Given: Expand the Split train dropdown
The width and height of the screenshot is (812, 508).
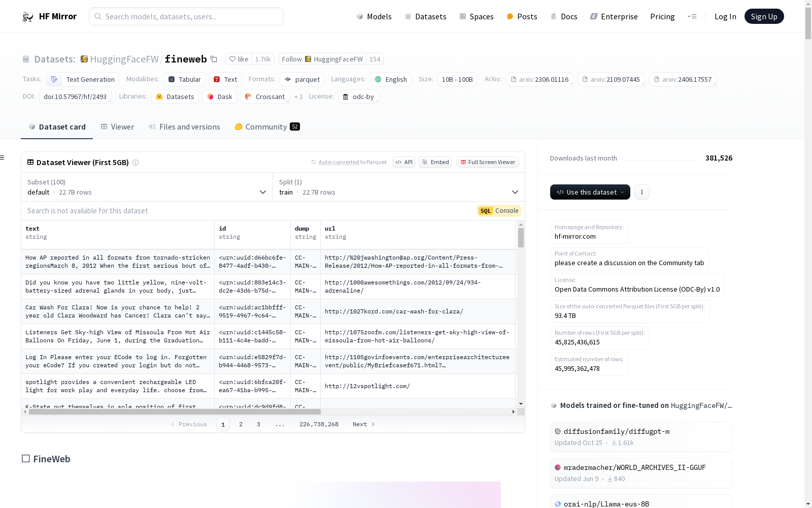Looking at the screenshot, I should coord(399,187).
